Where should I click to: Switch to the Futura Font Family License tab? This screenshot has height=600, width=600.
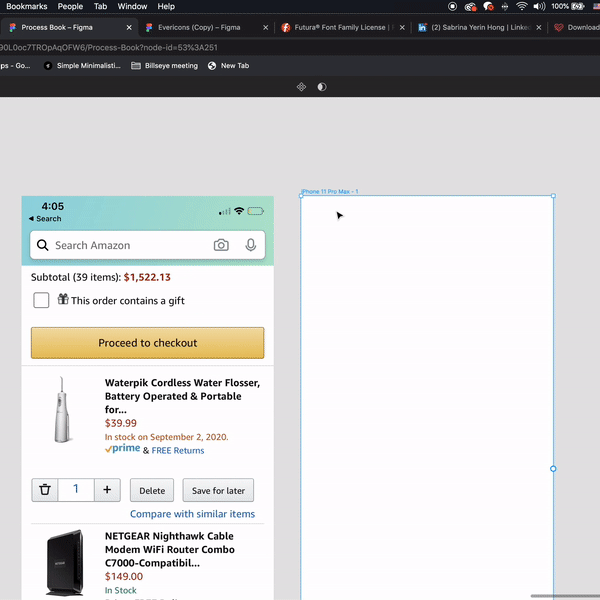[340, 28]
